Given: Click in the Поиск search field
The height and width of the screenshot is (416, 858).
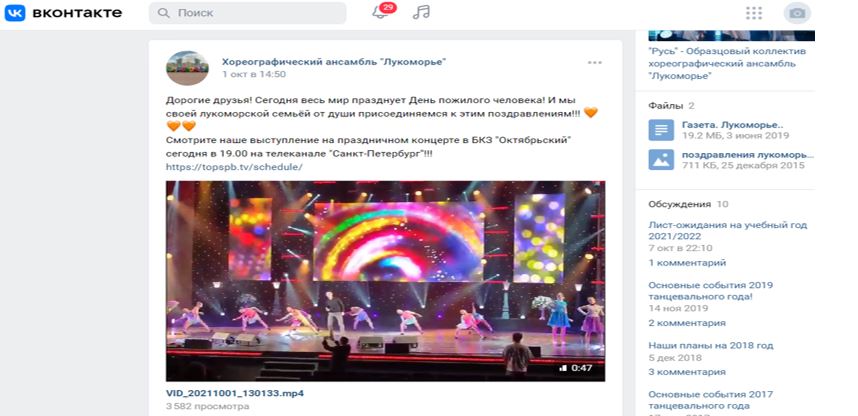Looking at the screenshot, I should pos(247,13).
